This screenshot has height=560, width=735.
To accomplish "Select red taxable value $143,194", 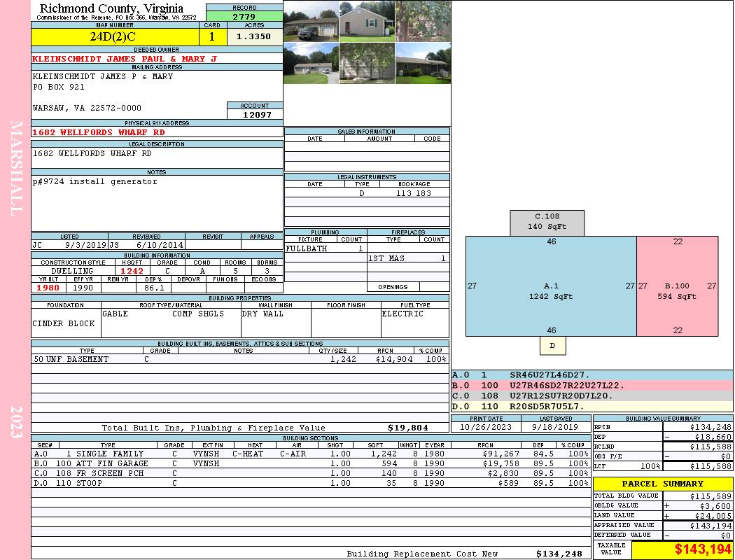I will (703, 549).
